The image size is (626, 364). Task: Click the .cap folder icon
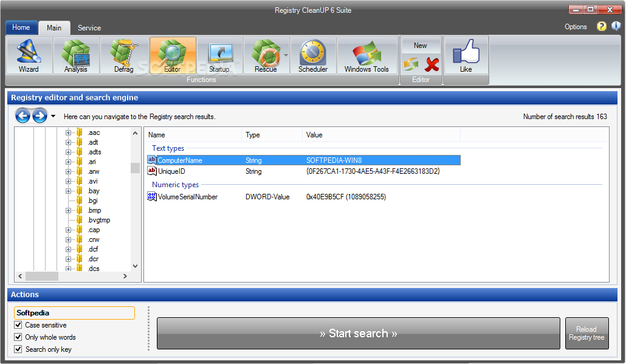[80, 230]
